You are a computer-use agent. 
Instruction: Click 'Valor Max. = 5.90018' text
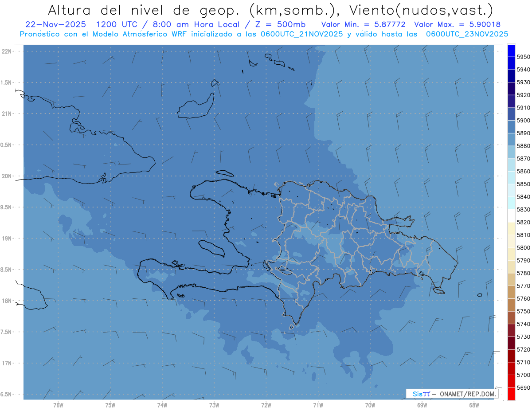[x=457, y=24]
